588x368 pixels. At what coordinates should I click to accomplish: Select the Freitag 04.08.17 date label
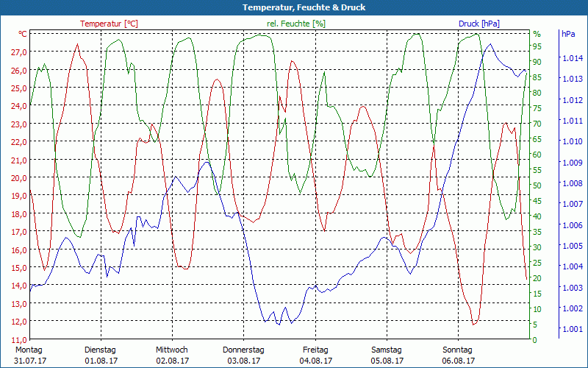click(x=315, y=355)
